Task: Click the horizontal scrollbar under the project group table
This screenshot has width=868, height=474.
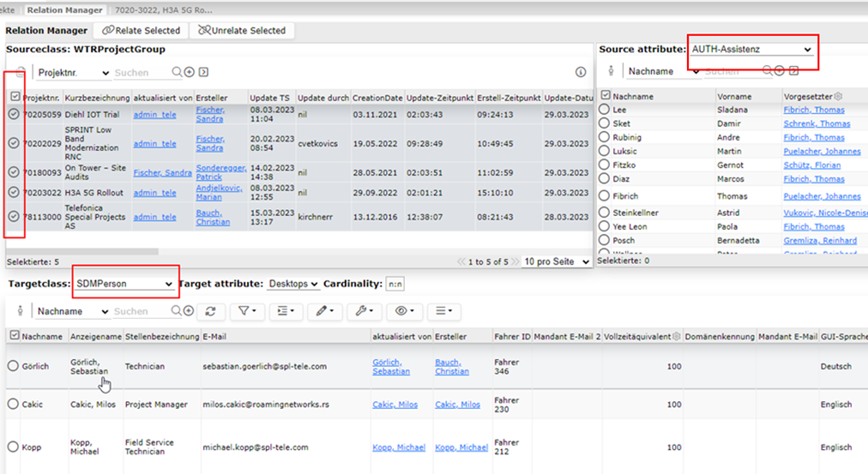Action: 82,251
